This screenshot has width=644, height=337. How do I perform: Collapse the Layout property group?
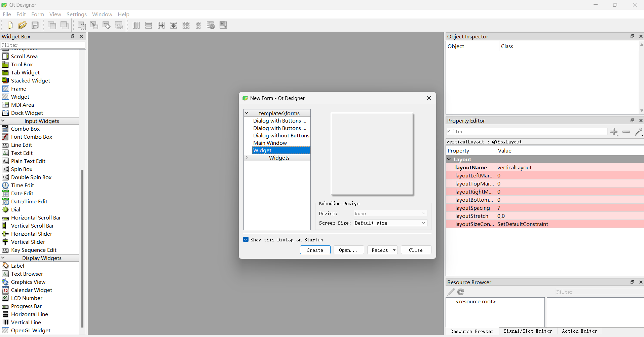point(449,159)
